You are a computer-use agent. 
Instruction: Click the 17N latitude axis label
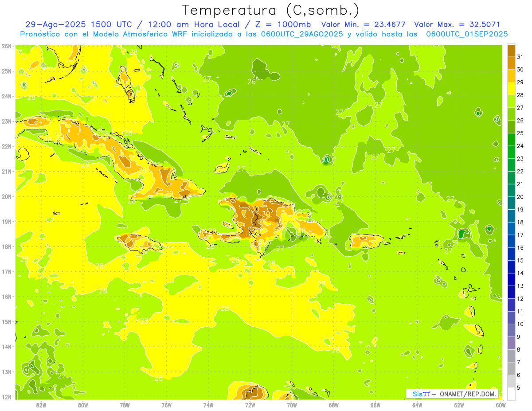[7, 272]
